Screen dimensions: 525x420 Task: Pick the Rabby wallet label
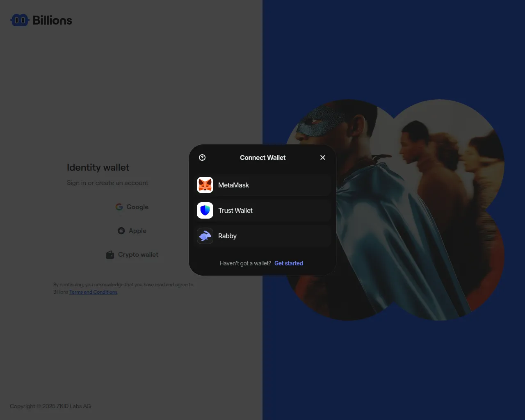point(227,236)
